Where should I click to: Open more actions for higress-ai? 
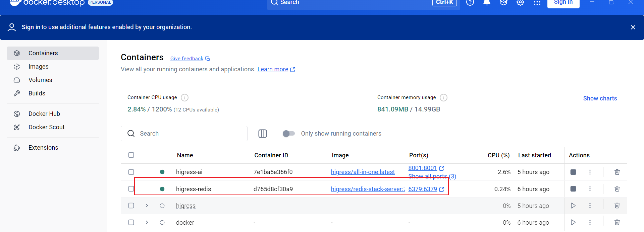(x=590, y=172)
